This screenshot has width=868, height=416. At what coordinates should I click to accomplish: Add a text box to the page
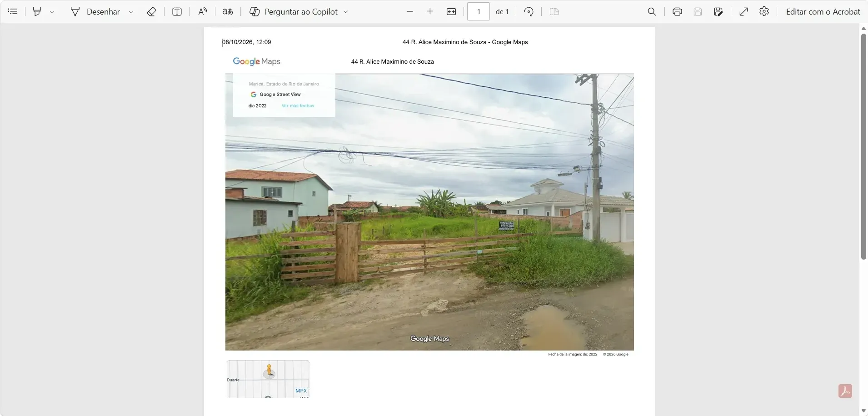[177, 11]
